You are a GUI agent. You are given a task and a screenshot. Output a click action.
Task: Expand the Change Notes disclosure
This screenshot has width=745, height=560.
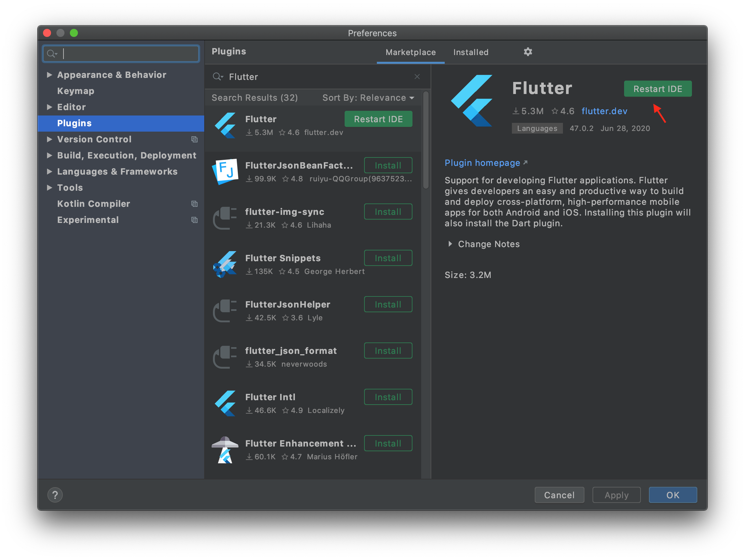[450, 244]
